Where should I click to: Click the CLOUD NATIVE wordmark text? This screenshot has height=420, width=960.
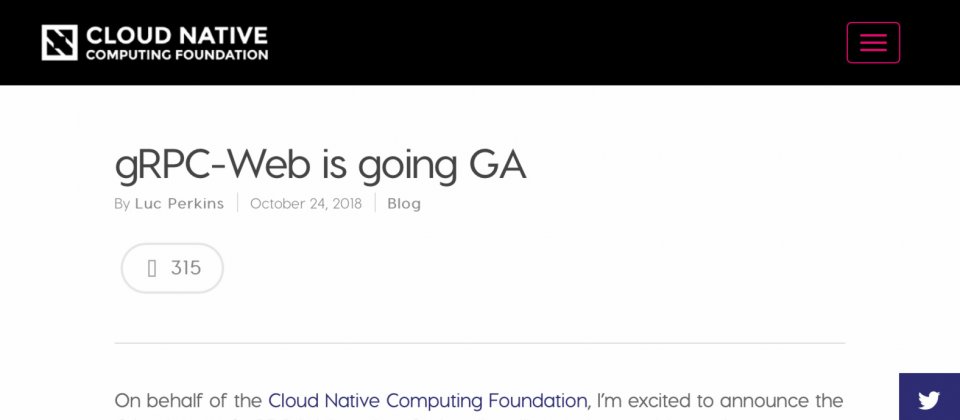click(x=176, y=36)
